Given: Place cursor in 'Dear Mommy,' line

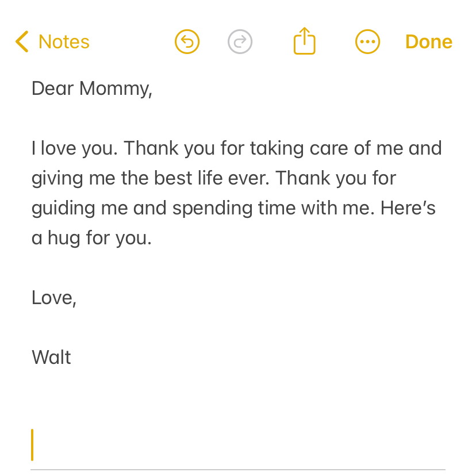Looking at the screenshot, I should (91, 89).
